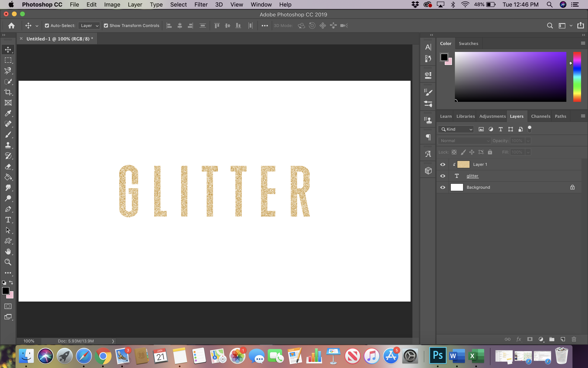Toggle the layer filter on/off switch

(530, 129)
